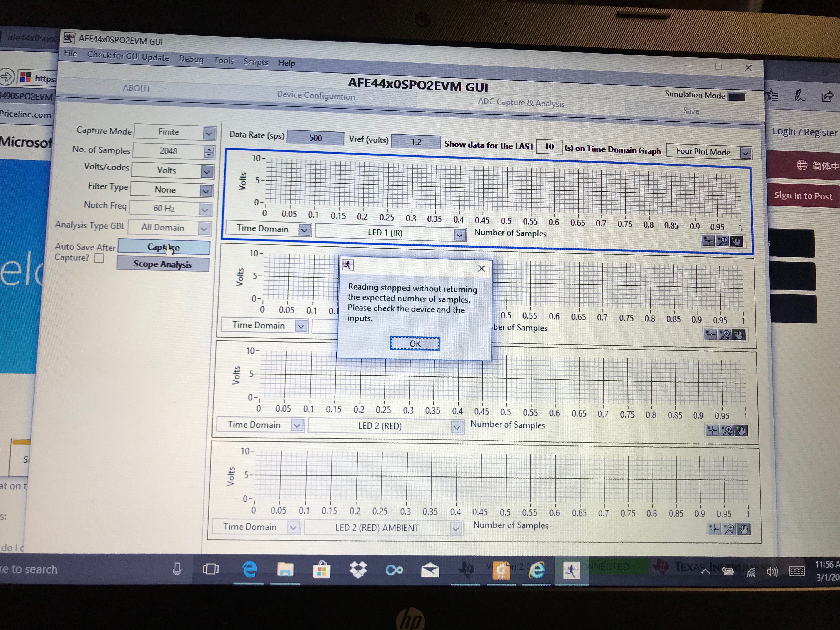This screenshot has height=630, width=840.
Task: Click the No. of Samples value field
Action: point(168,151)
